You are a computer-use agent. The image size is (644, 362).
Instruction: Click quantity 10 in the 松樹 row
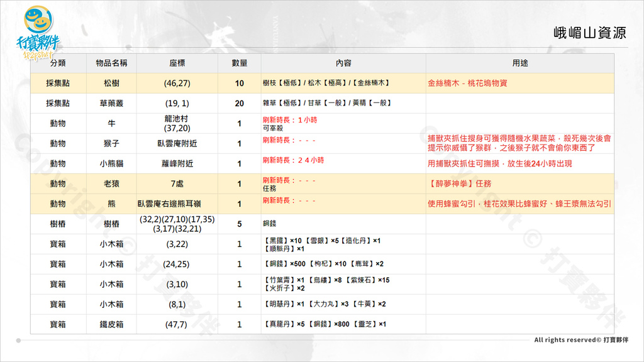(240, 84)
